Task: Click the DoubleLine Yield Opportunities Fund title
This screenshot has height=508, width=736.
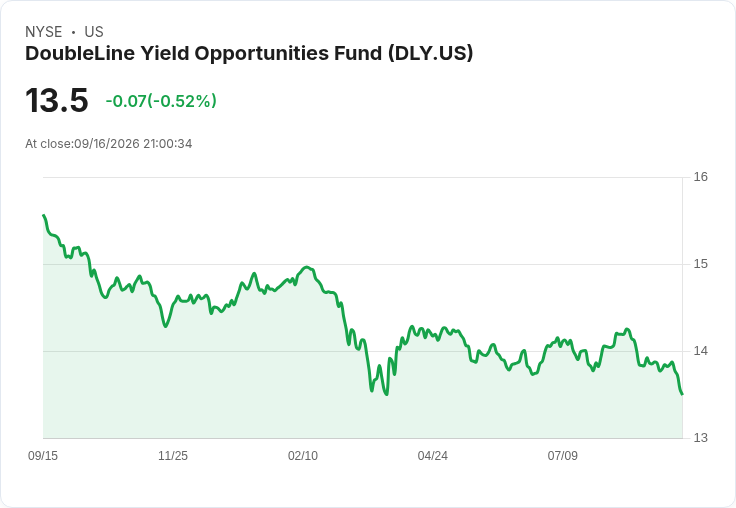Action: point(249,54)
